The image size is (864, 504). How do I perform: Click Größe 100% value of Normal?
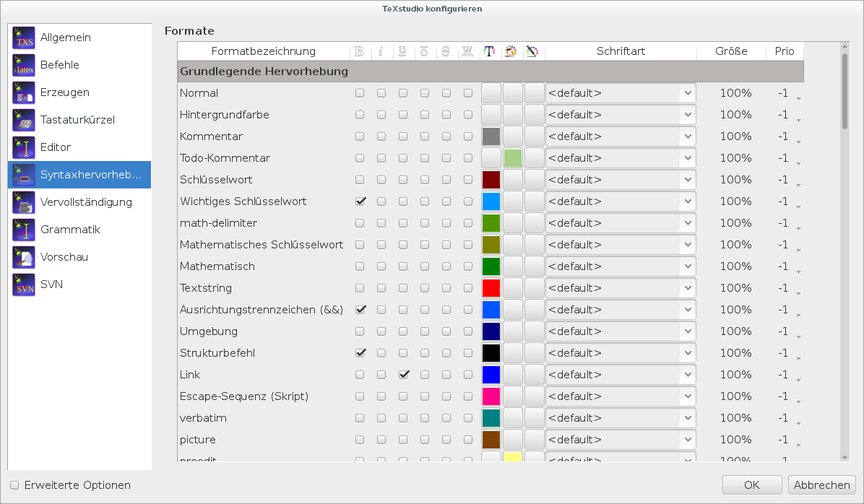(735, 93)
